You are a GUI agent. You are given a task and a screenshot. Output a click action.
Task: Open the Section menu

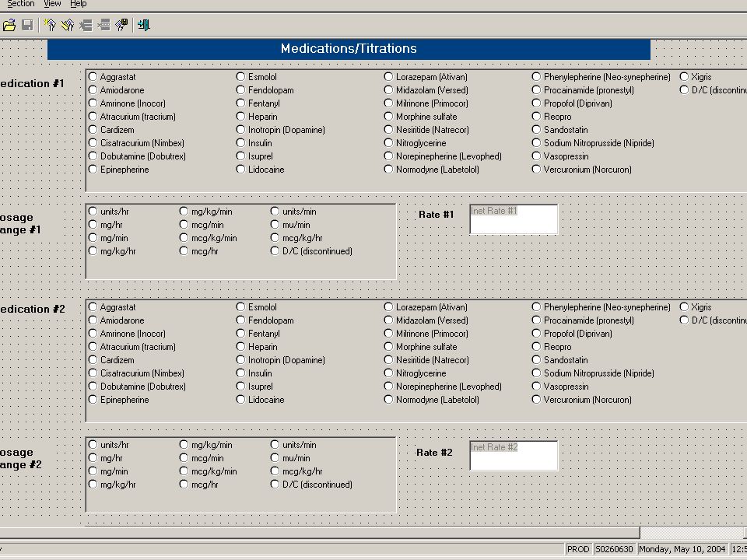tap(20, 4)
